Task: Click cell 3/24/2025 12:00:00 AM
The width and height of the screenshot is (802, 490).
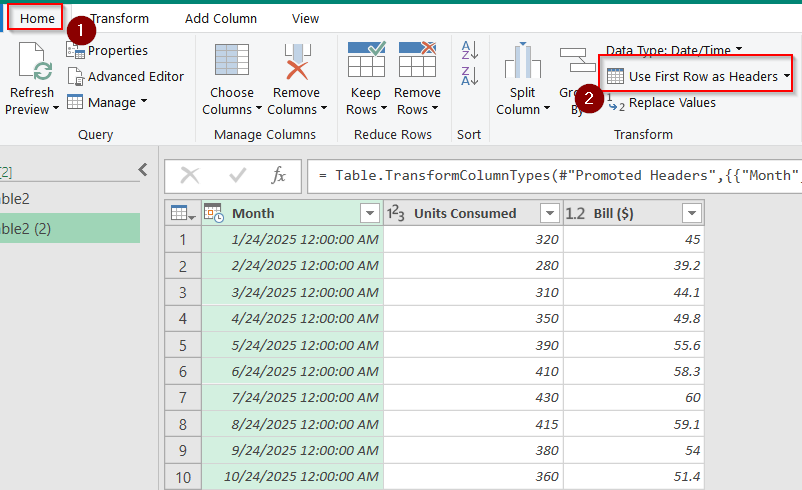Action: coord(293,292)
